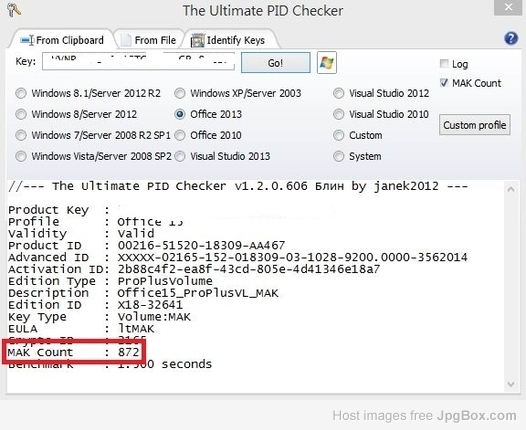Click the output scrollbar down arrow
This screenshot has width=526, height=430.
(511, 384)
